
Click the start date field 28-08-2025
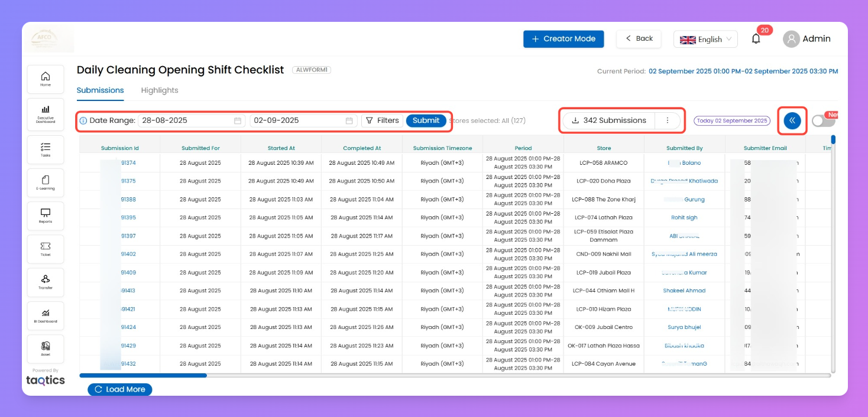[191, 120]
